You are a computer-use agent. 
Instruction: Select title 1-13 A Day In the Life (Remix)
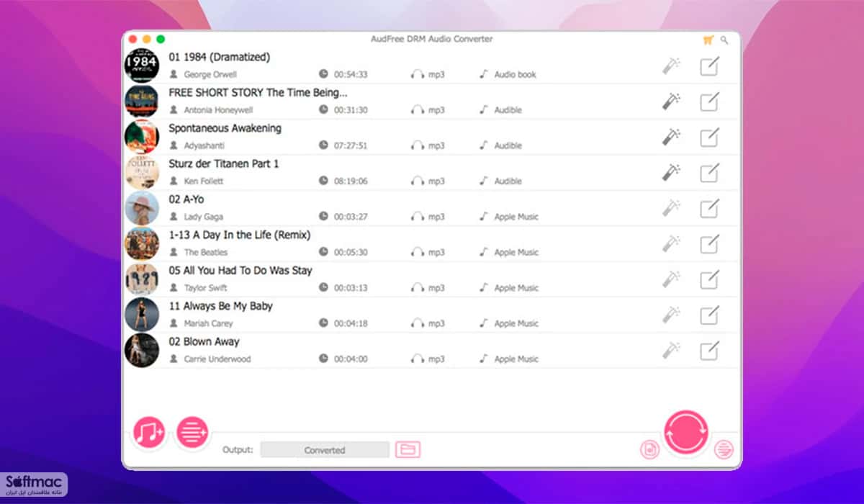point(240,235)
